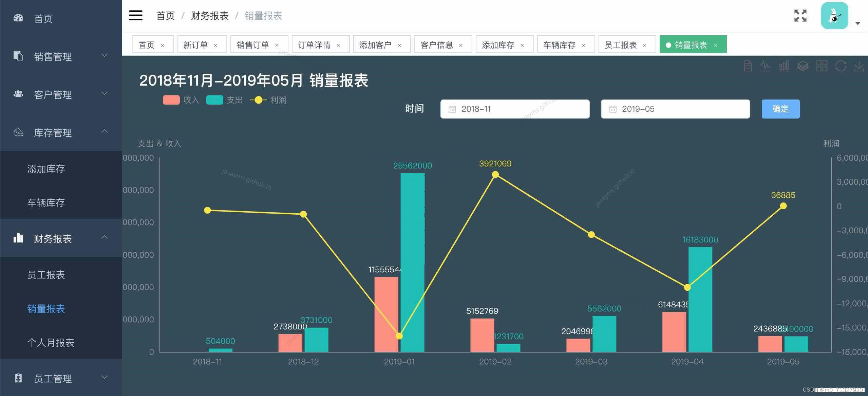
Task: Click the 财务报表 bar chart icon
Action: (x=18, y=238)
